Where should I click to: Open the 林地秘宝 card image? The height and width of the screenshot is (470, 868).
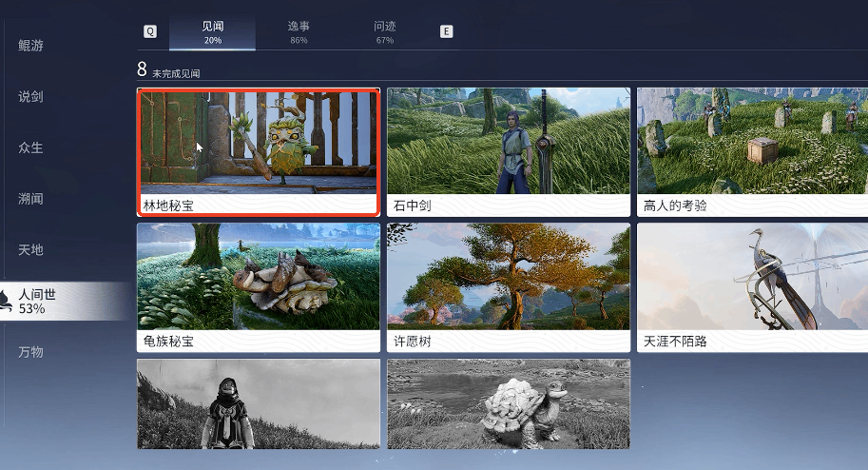[259, 142]
